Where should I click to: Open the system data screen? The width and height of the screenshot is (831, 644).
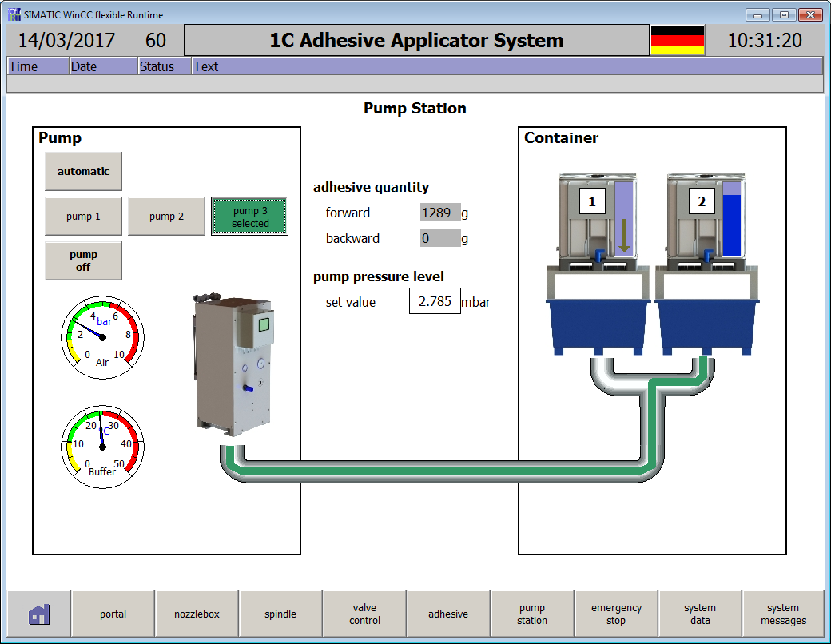coord(700,613)
